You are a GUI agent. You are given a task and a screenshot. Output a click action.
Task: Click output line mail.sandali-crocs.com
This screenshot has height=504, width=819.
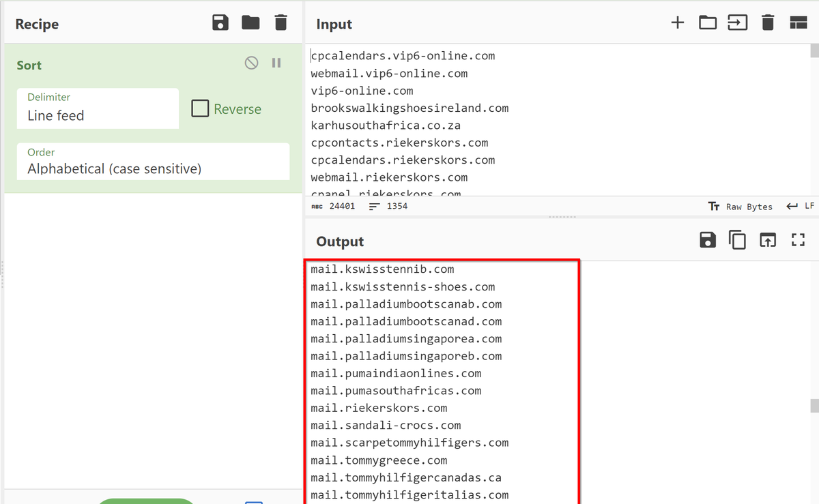click(x=386, y=426)
